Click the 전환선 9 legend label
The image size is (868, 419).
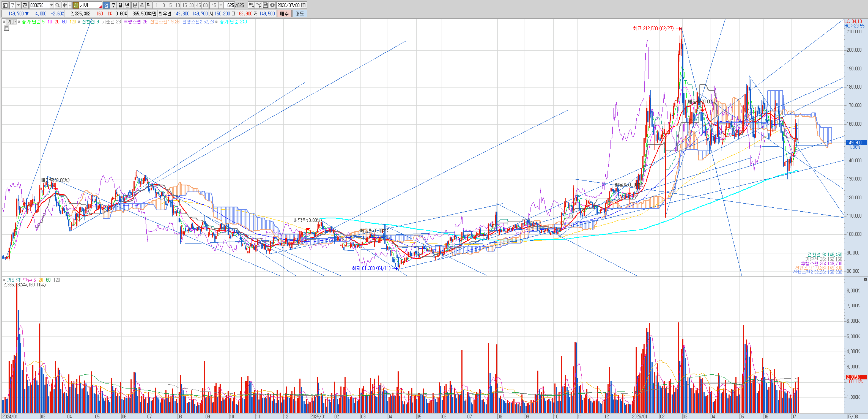(x=90, y=21)
